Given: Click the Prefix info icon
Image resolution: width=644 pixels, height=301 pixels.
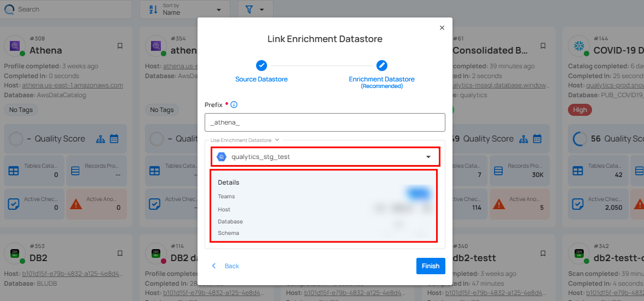Looking at the screenshot, I should click(234, 105).
